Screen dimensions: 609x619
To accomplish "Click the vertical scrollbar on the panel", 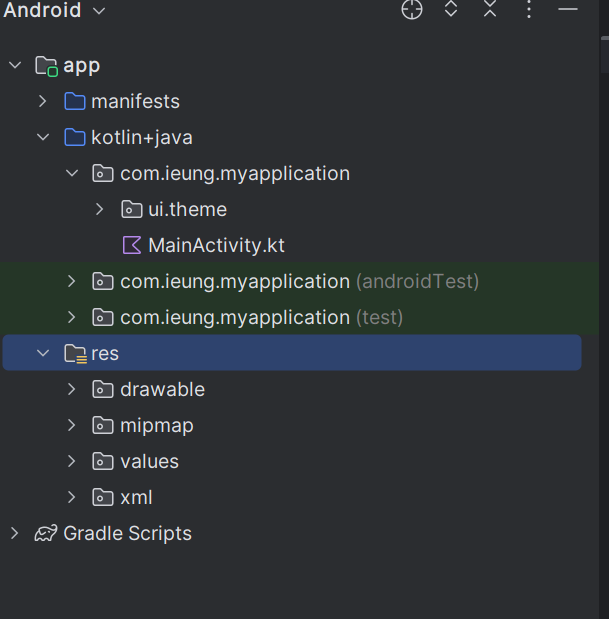I will tap(604, 55).
